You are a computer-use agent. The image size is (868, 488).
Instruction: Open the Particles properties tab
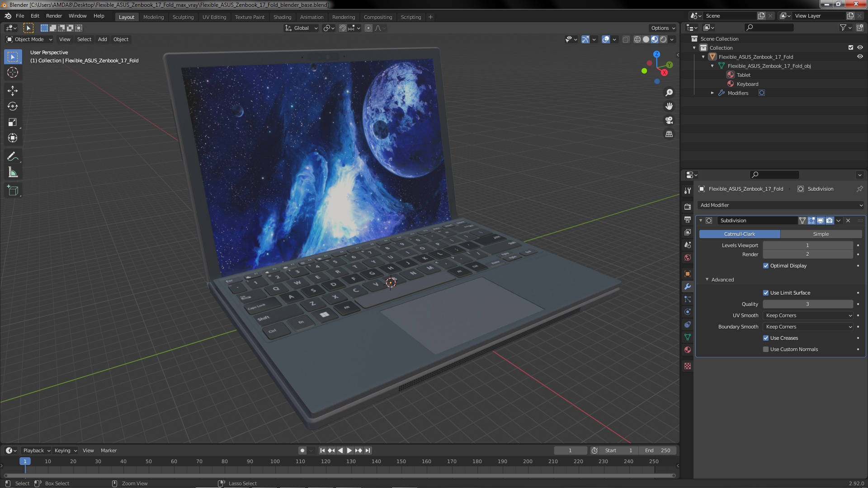click(x=688, y=299)
